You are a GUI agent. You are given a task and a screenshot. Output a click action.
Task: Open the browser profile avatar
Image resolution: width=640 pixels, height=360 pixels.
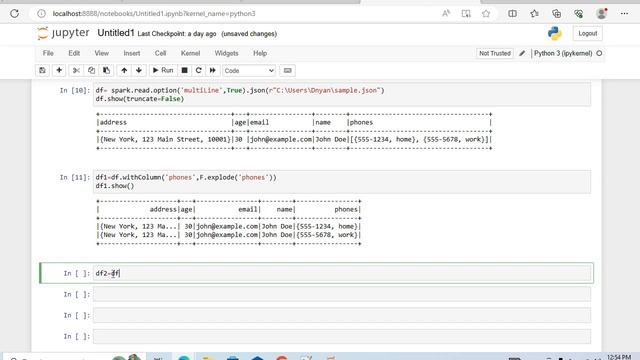(602, 13)
